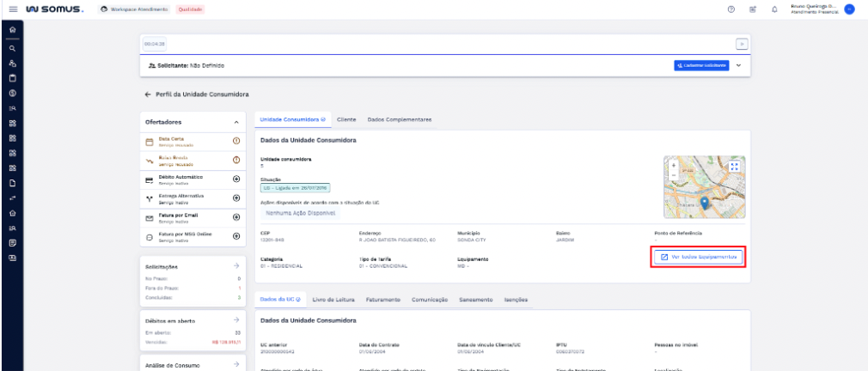The image size is (868, 371).
Task: Open the sidebar note sheet icon
Action: click(12, 243)
